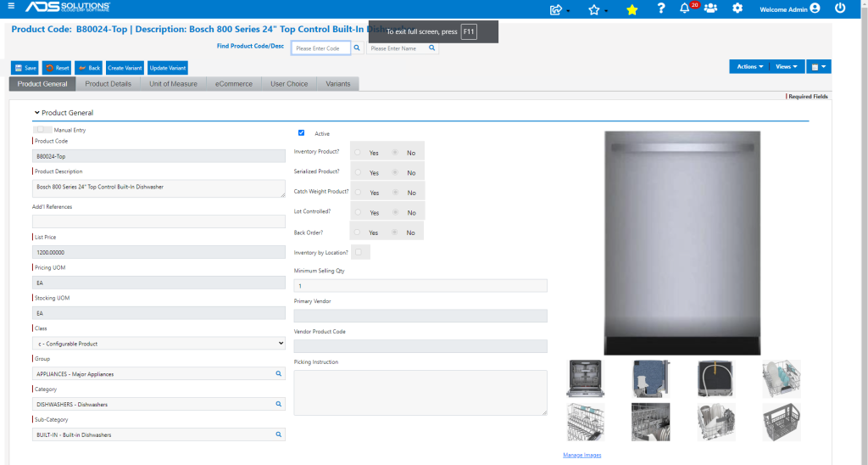The width and height of the screenshot is (868, 465).
Task: Click the Primary Vendor field
Action: (420, 316)
